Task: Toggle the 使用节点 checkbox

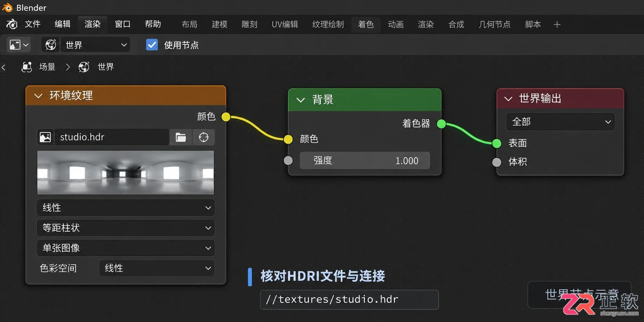Action: tap(152, 45)
